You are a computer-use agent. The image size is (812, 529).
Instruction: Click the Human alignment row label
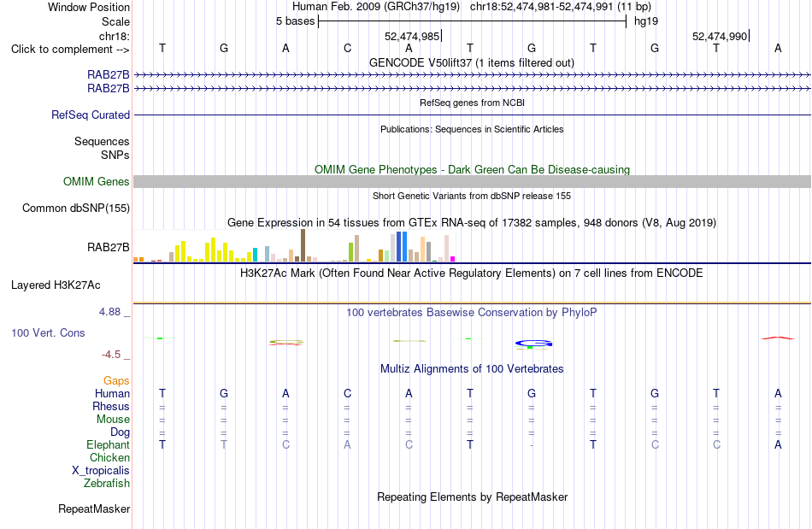click(x=112, y=393)
